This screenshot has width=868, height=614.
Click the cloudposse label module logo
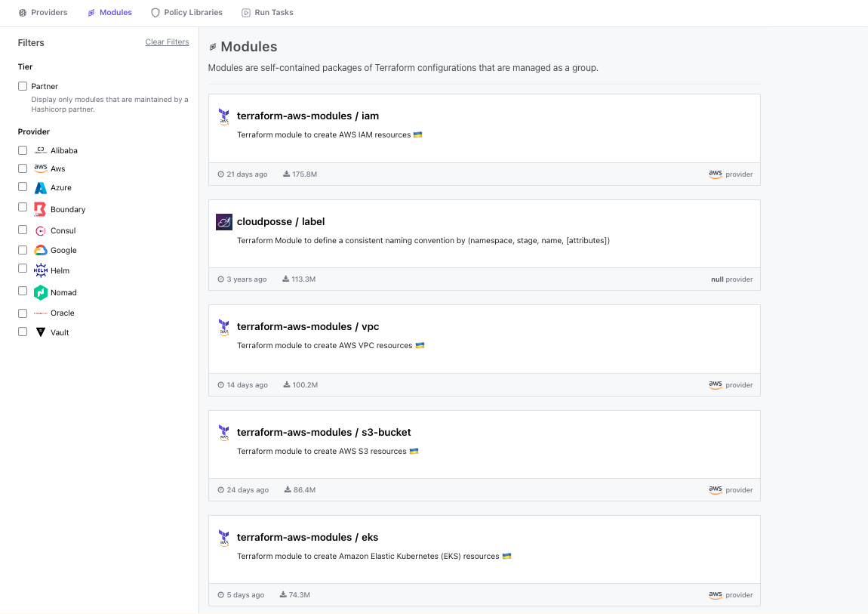click(224, 222)
